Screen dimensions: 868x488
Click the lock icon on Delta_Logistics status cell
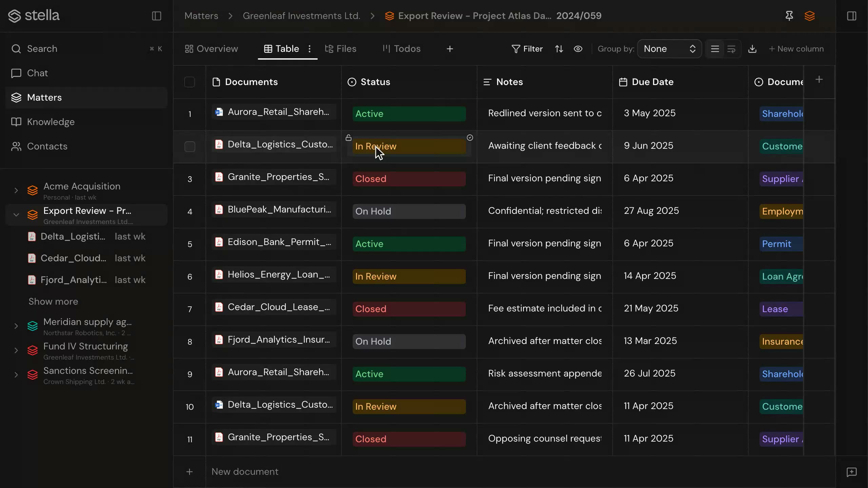pos(349,138)
